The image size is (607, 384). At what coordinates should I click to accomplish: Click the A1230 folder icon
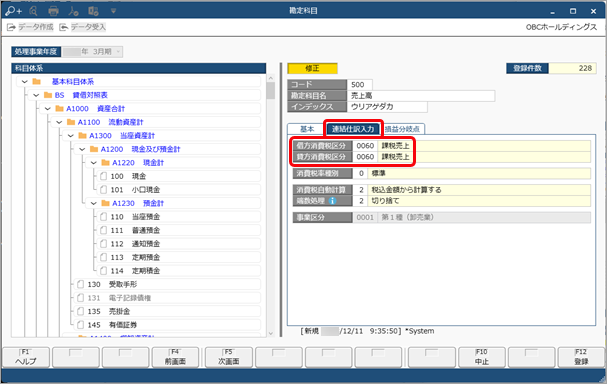point(105,203)
